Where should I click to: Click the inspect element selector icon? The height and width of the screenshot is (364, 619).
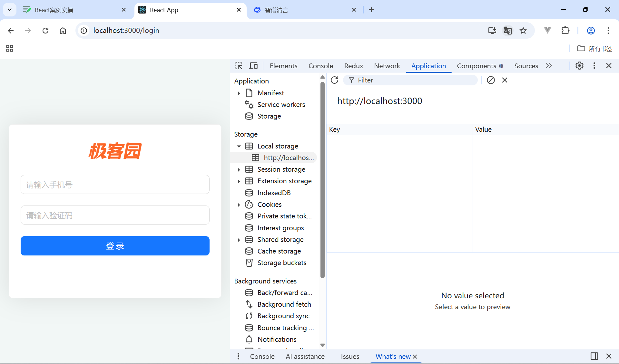click(x=238, y=66)
